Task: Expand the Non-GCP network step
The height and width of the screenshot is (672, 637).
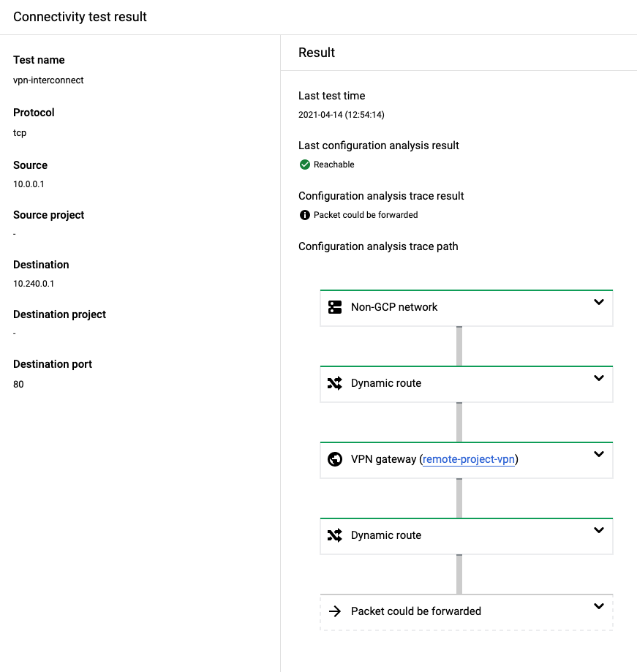Action: pyautogui.click(x=599, y=301)
